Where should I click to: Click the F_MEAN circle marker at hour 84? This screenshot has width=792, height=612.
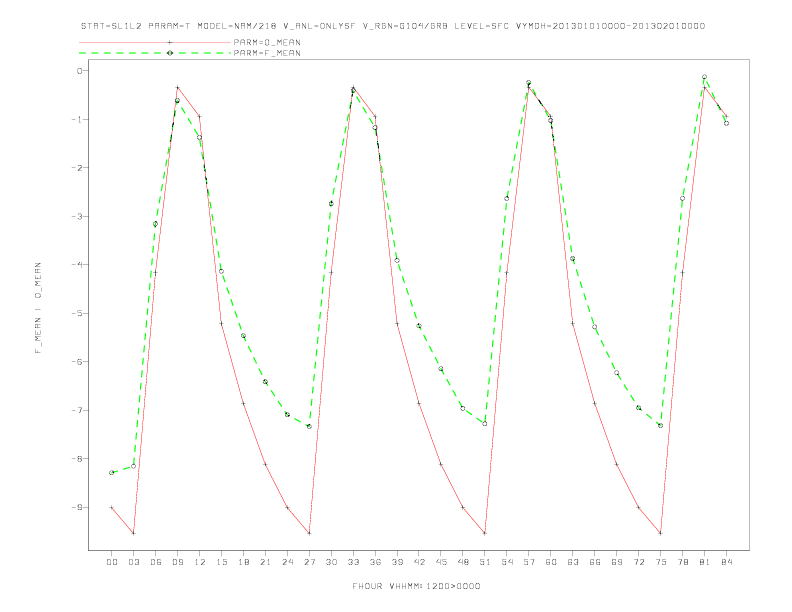pos(726,123)
